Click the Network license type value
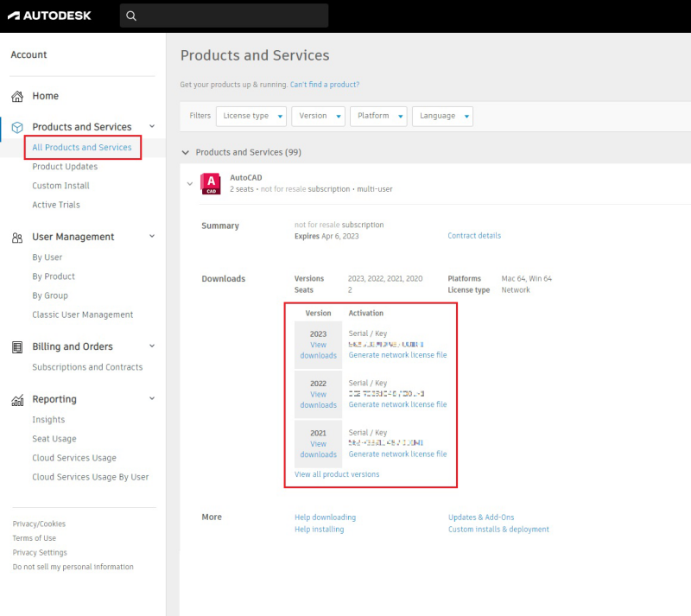The height and width of the screenshot is (616, 691). [x=516, y=290]
